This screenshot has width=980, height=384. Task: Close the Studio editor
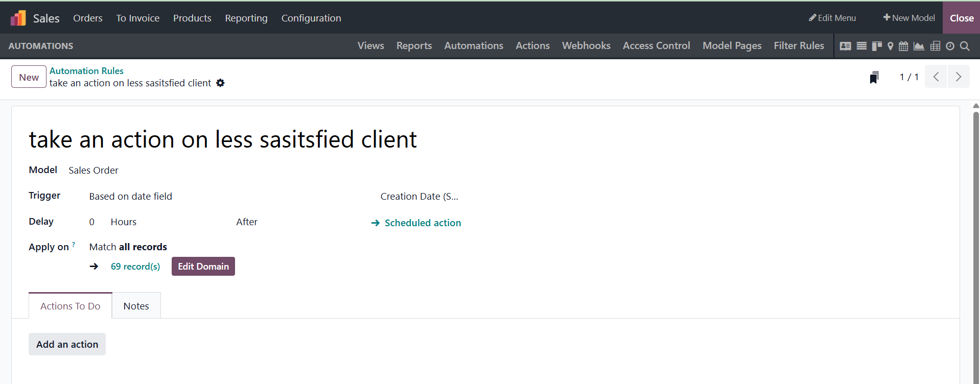click(962, 18)
